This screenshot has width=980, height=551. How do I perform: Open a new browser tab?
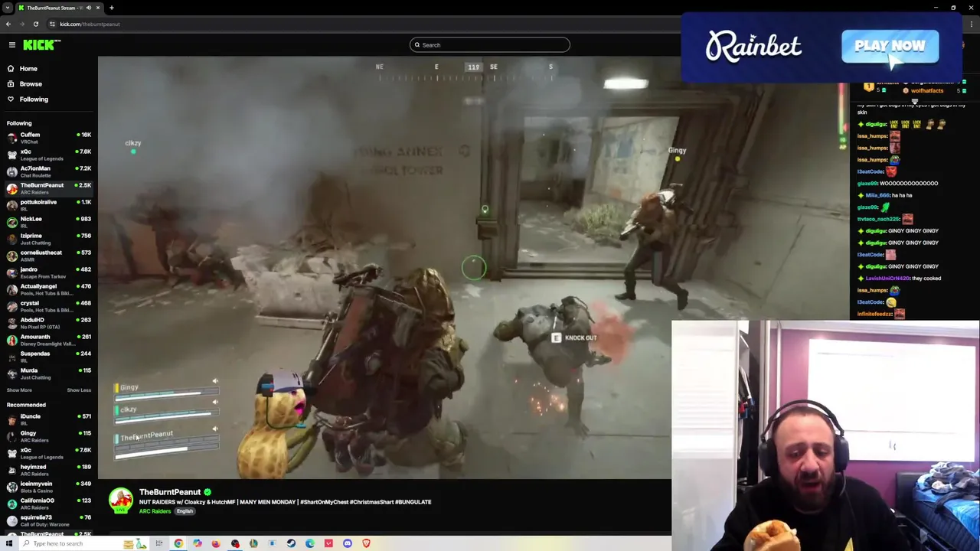coord(111,8)
